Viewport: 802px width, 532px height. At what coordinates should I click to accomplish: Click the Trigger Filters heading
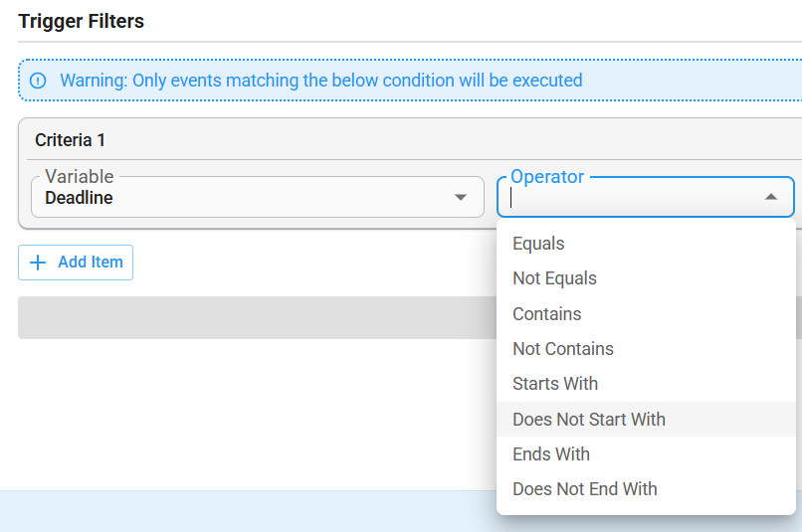tap(81, 22)
